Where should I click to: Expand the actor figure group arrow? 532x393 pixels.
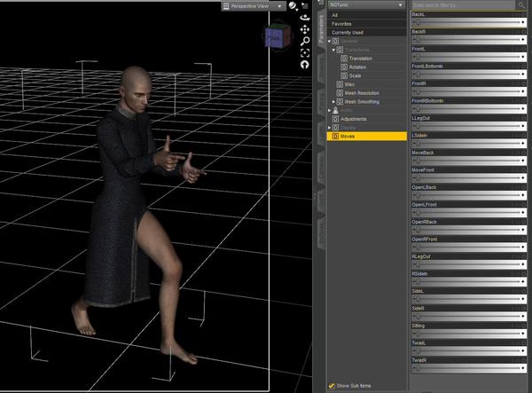tap(330, 110)
